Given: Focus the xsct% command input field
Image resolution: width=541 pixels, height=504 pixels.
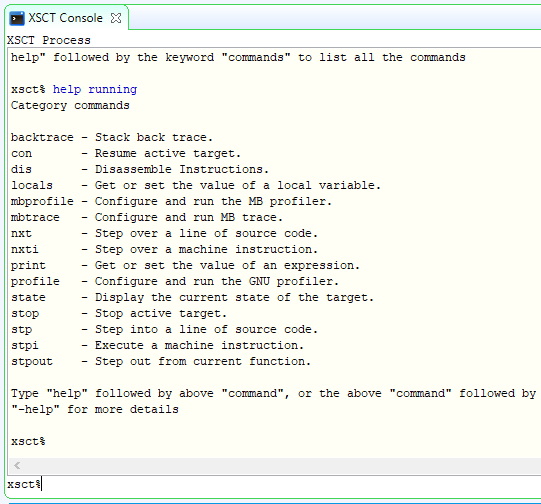Looking at the screenshot, I should (x=274, y=485).
